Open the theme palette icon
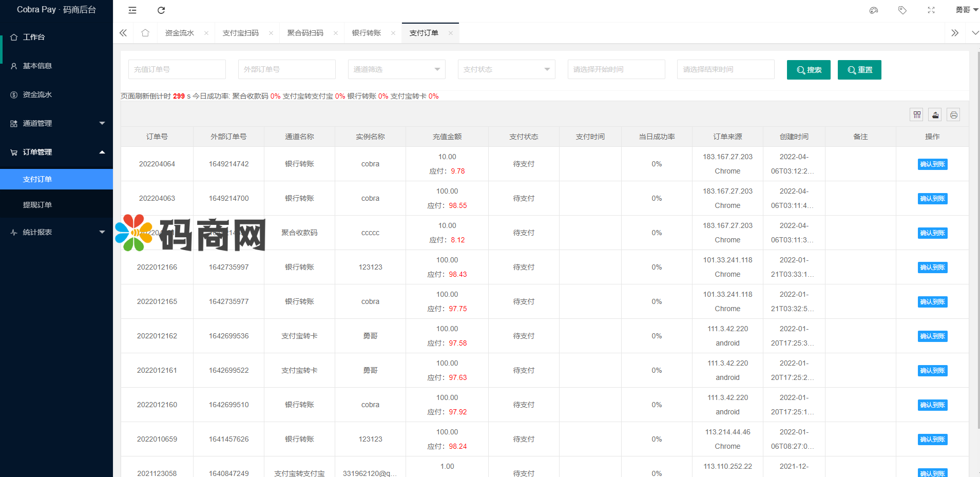980x477 pixels. (874, 10)
